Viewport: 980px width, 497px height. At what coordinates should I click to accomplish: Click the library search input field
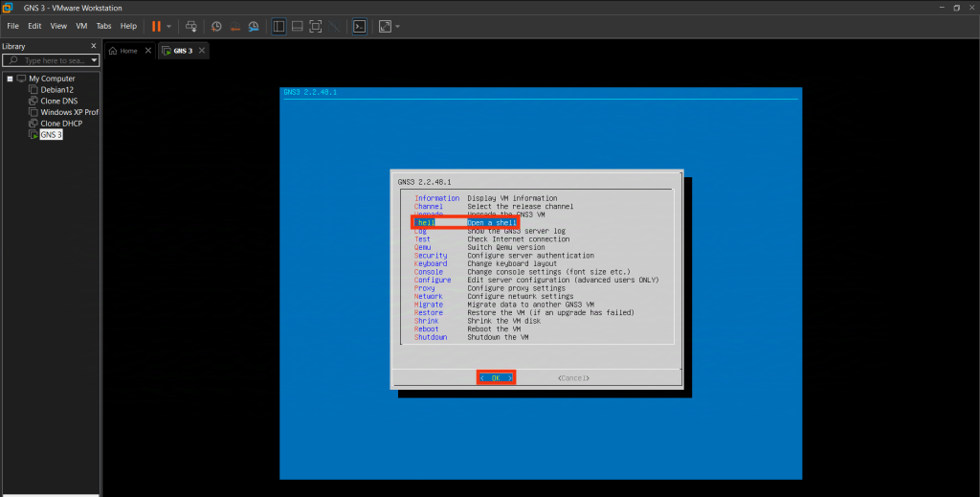pos(56,60)
